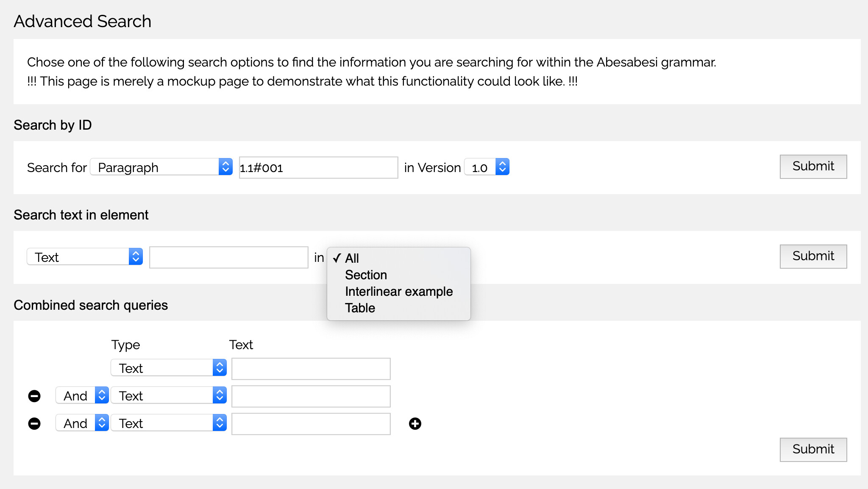Click the 'Combined search queries' heading
868x489 pixels.
[x=91, y=305]
